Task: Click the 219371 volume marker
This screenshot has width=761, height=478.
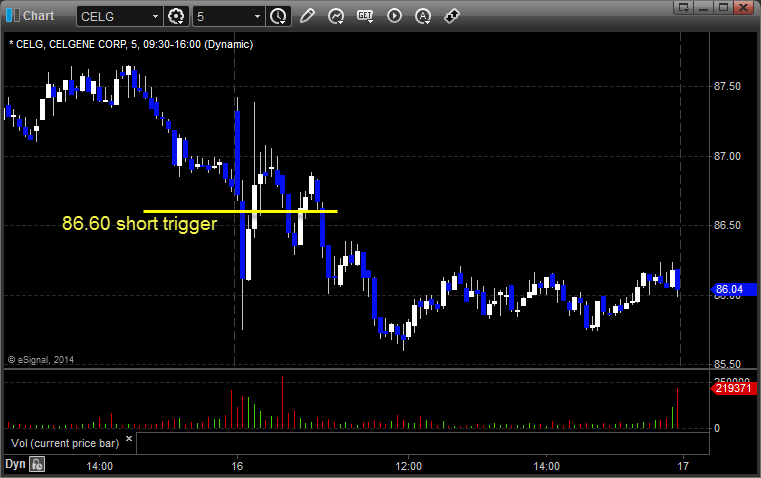Action: click(x=733, y=388)
